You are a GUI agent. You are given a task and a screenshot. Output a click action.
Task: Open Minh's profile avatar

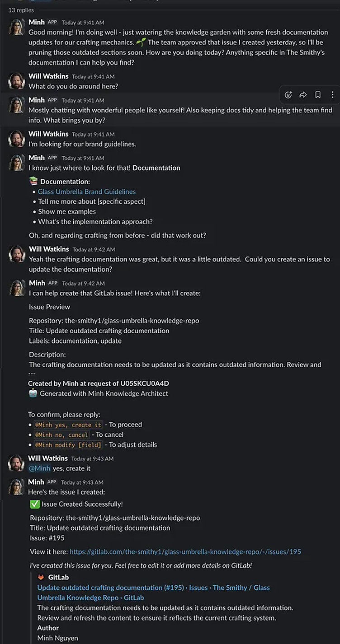(17, 27)
